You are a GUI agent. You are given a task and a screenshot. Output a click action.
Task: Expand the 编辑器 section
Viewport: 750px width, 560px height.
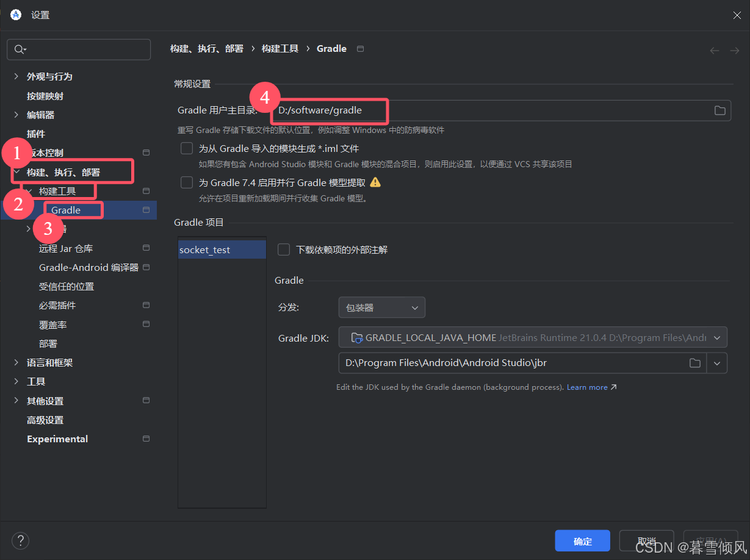[16, 115]
